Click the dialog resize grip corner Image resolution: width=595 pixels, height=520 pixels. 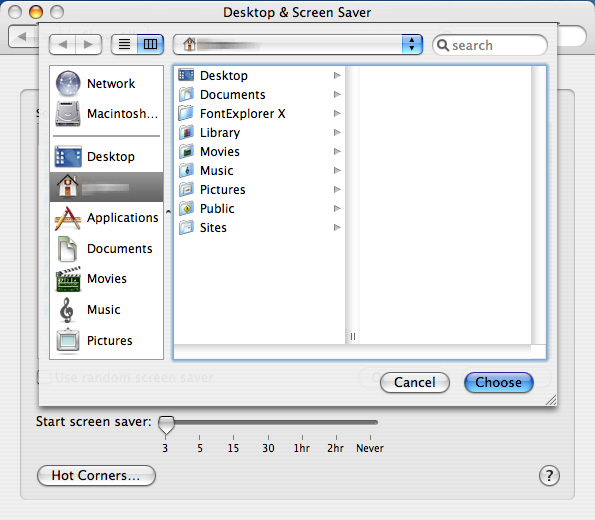coord(551,400)
